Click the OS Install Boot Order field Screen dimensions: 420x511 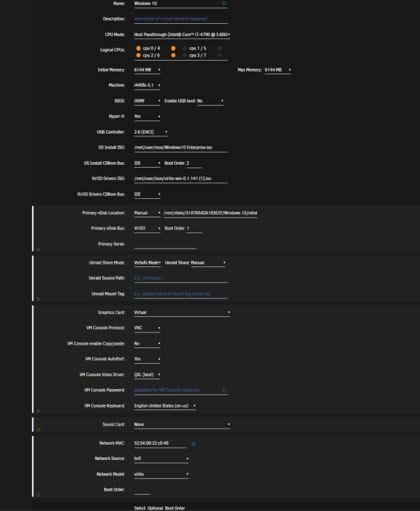coord(195,164)
